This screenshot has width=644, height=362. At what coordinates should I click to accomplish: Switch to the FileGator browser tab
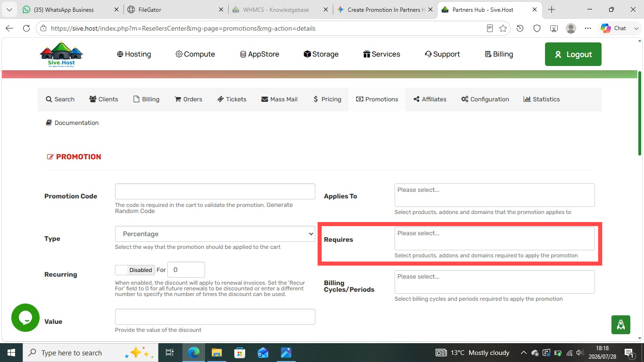tap(176, 9)
